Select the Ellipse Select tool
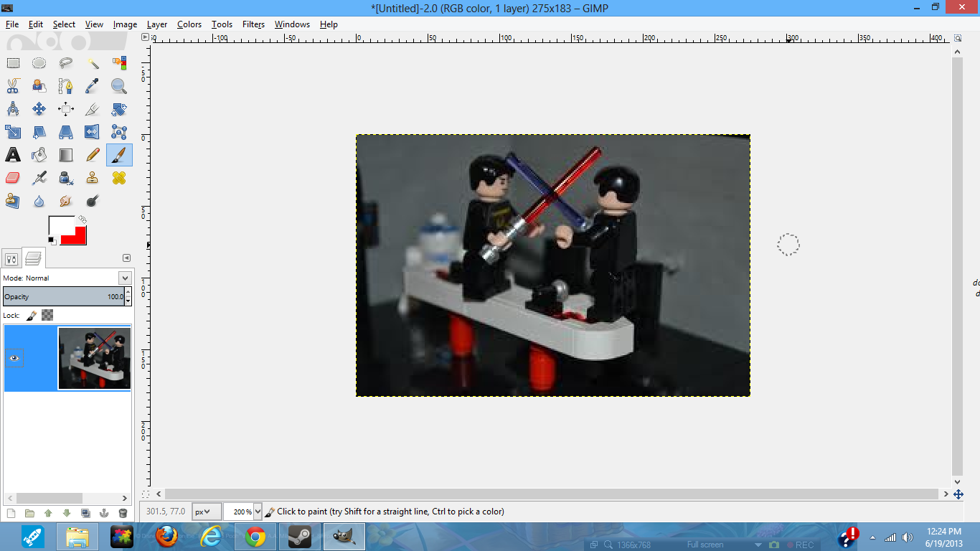 pyautogui.click(x=39, y=63)
